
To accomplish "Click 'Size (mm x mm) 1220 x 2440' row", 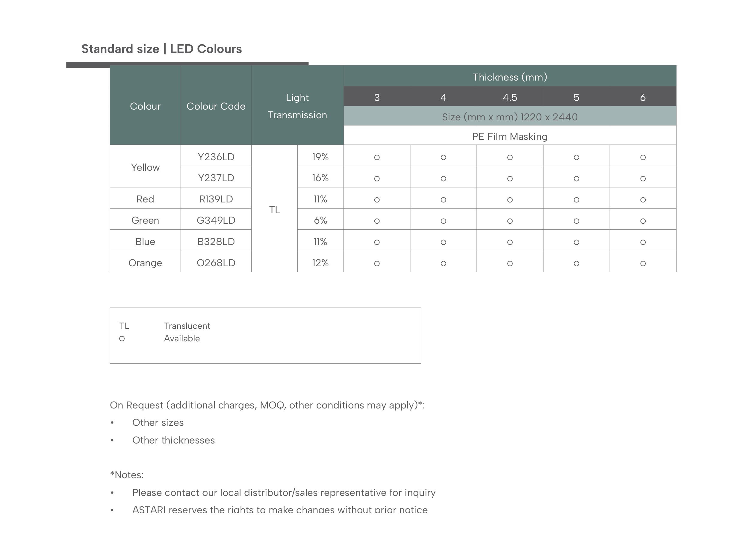I will 510,116.
